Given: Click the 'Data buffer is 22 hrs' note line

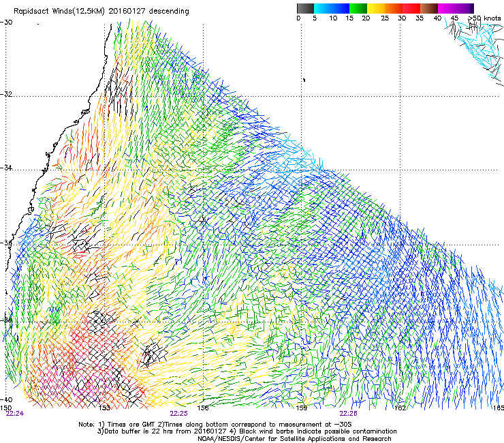Looking at the screenshot, I should pyautogui.click(x=247, y=431).
